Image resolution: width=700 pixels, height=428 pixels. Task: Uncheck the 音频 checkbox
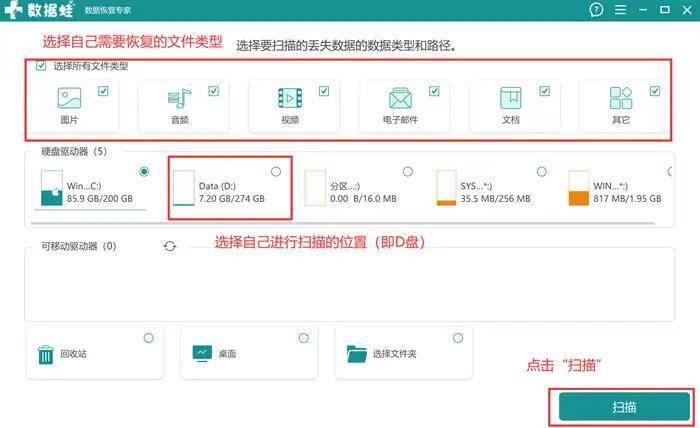[x=213, y=91]
